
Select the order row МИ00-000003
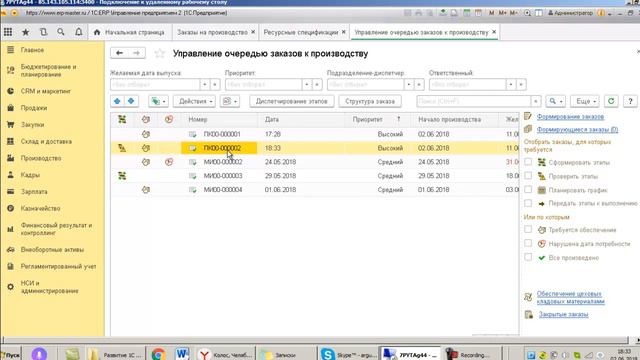[x=314, y=176]
